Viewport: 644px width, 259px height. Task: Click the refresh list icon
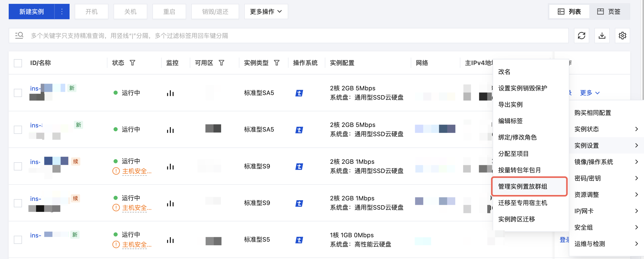click(581, 36)
